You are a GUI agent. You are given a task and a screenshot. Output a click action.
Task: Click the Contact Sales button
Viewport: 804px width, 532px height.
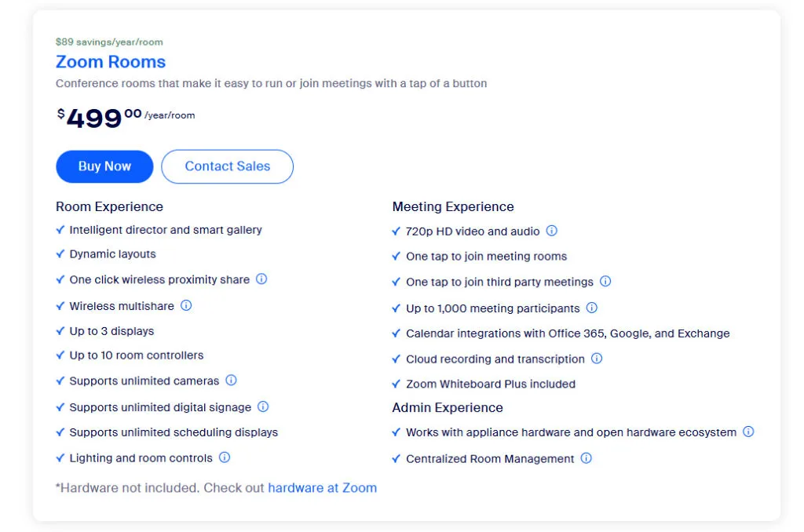pyautogui.click(x=227, y=166)
